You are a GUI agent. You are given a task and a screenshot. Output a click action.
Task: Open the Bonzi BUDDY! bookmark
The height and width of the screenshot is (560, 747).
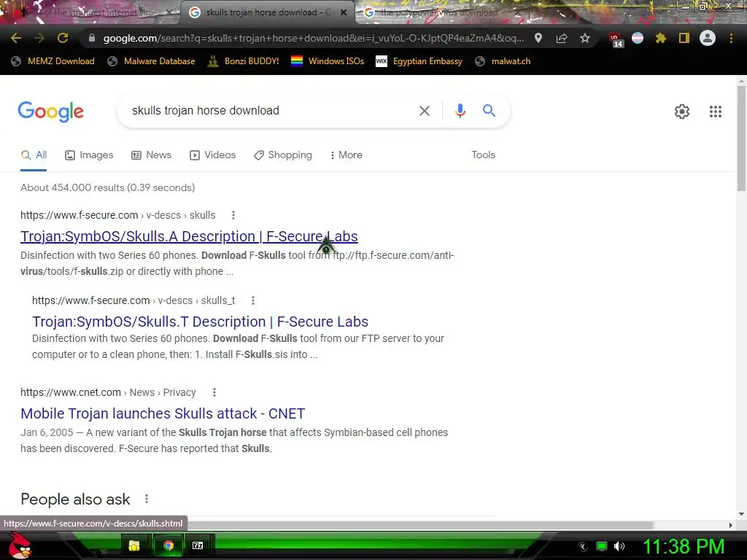244,61
